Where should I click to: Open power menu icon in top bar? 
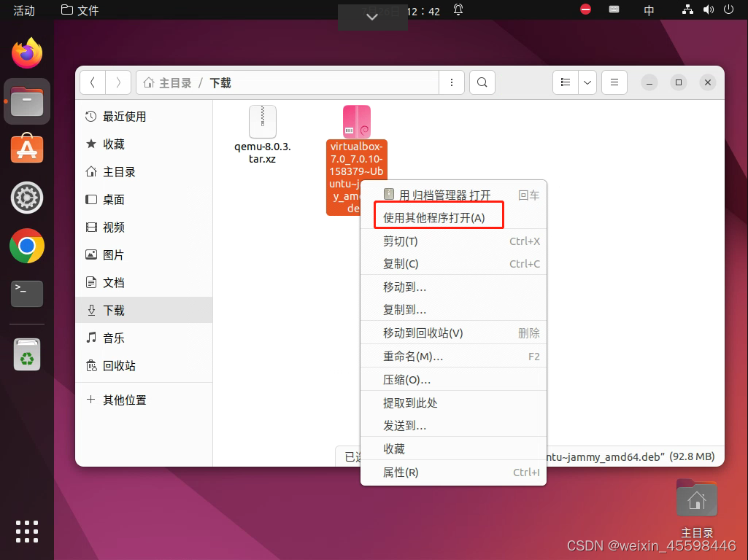click(728, 9)
